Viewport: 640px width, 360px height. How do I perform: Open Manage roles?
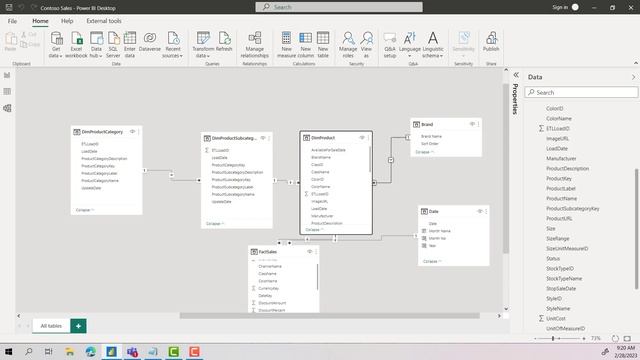click(x=348, y=45)
